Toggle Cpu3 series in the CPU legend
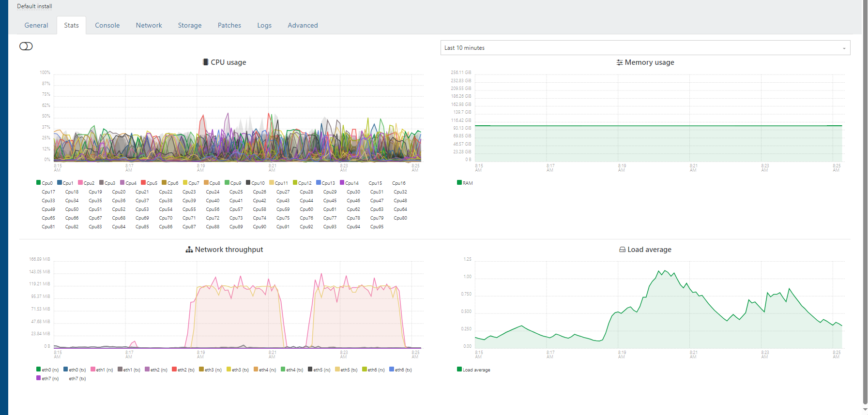Viewport: 868px width, 415px height. (107, 183)
